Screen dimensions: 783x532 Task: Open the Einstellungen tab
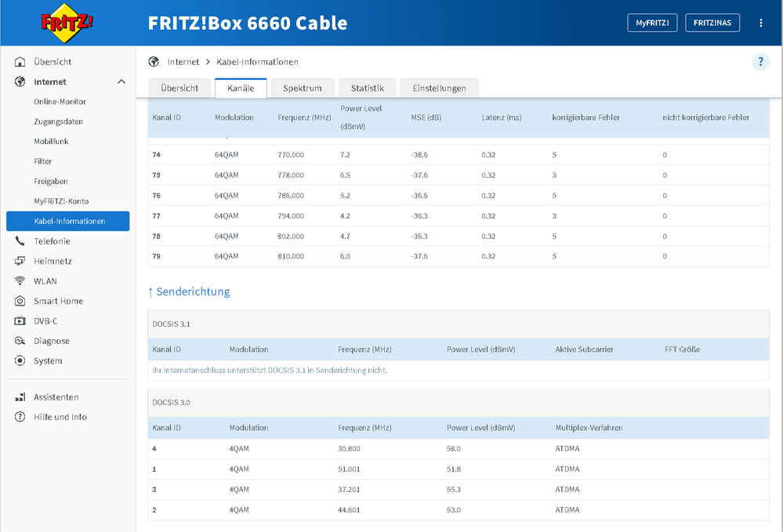click(440, 89)
